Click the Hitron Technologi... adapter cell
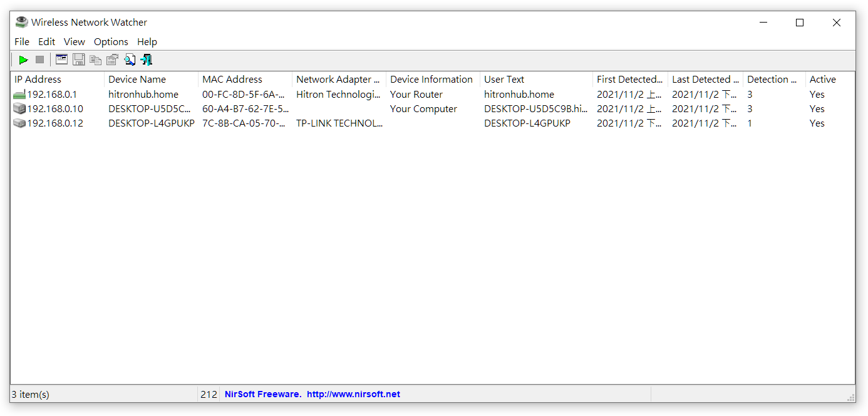Viewport: 868px width, 416px height. coord(338,95)
